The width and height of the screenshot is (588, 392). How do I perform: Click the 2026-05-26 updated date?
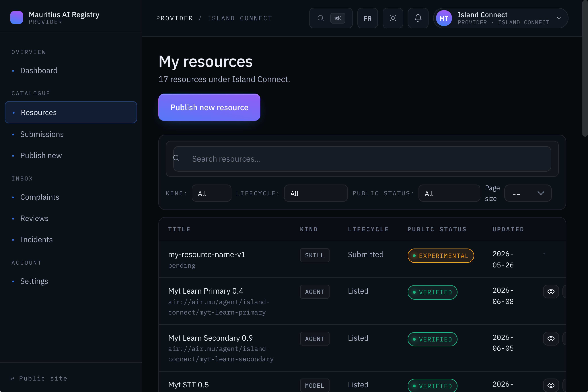point(503,260)
